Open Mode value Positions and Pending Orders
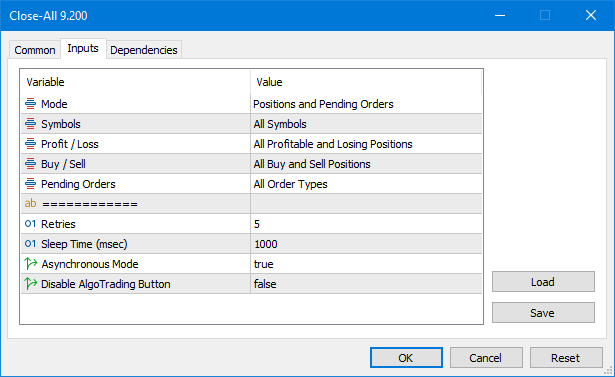The height and width of the screenshot is (377, 615). tap(366, 104)
